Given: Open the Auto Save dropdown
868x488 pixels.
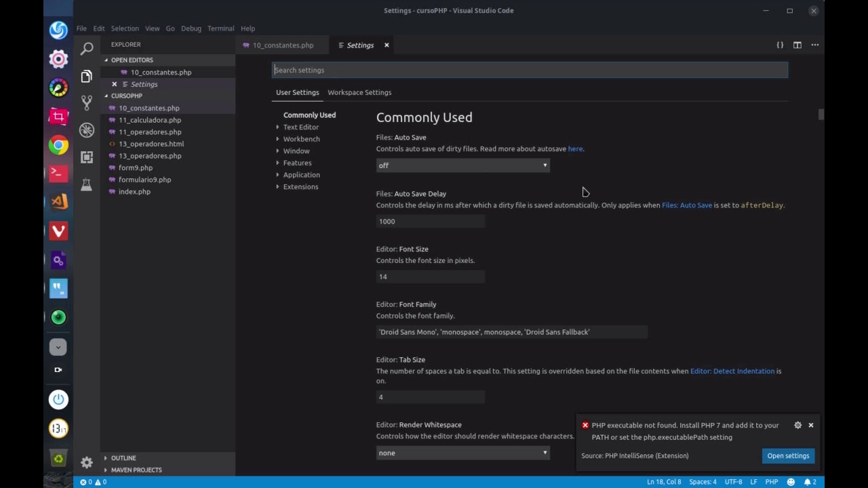Looking at the screenshot, I should pyautogui.click(x=462, y=165).
